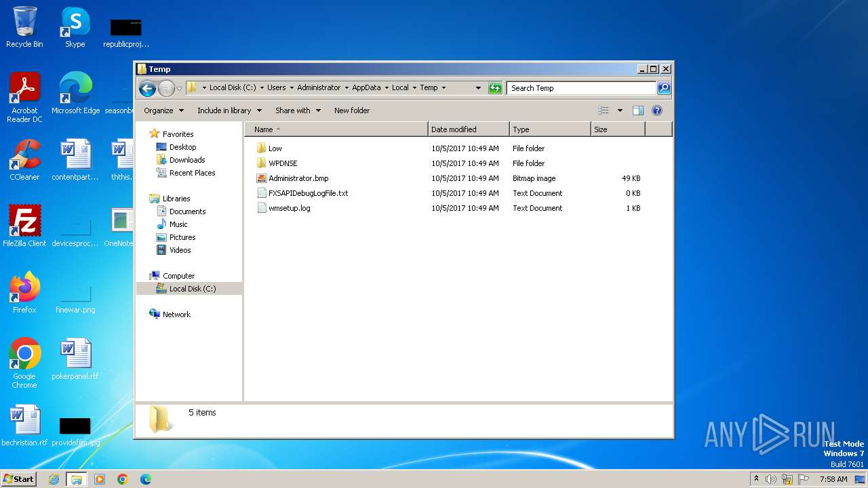Viewport: 868px width, 488px height.
Task: Select Administrator in the address breadcrumb
Action: (x=319, y=87)
